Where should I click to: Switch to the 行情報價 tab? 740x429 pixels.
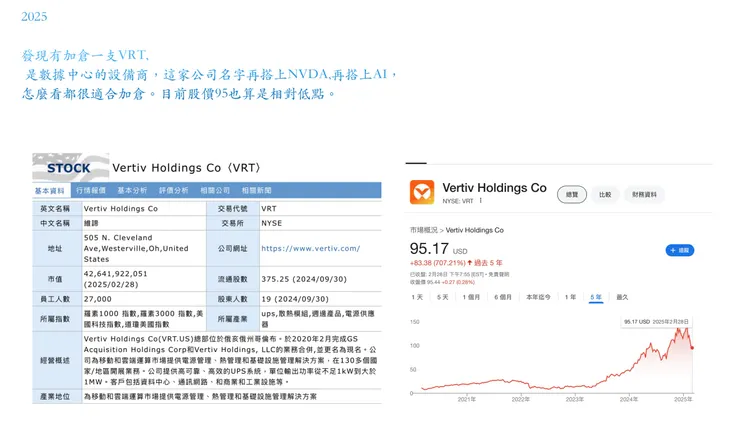[x=91, y=190]
